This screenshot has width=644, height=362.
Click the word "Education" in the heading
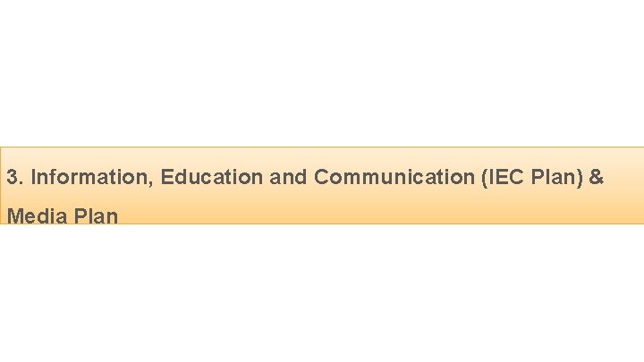click(x=211, y=177)
